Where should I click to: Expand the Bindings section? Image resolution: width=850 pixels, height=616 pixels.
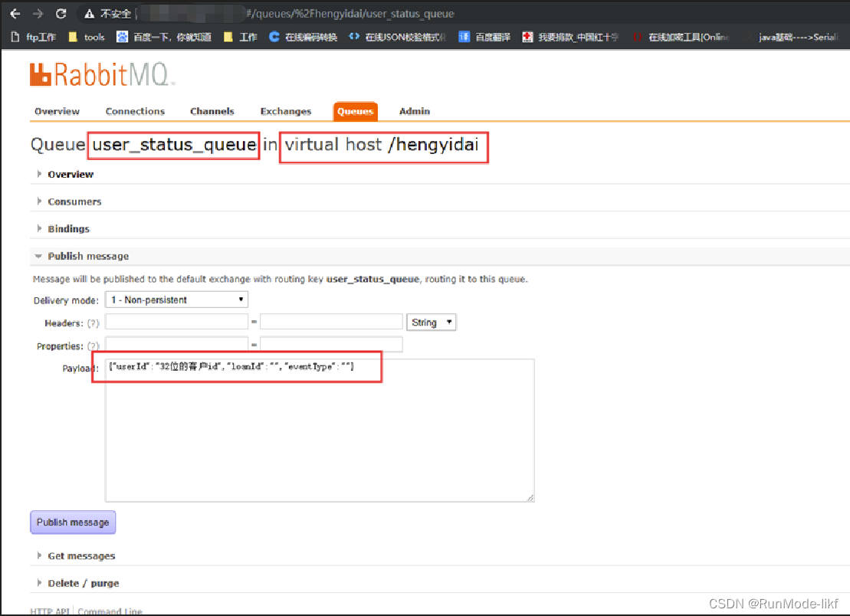click(68, 228)
